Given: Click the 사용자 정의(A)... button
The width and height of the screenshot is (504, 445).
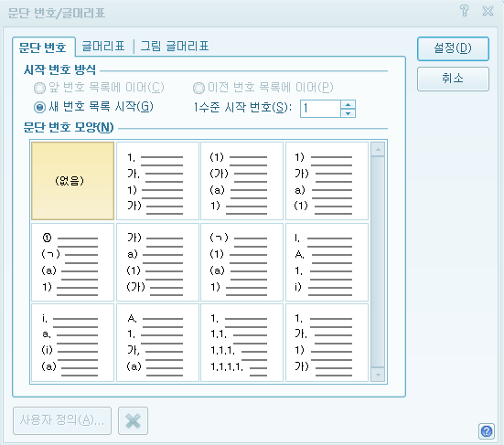Looking at the screenshot, I should pos(62,420).
